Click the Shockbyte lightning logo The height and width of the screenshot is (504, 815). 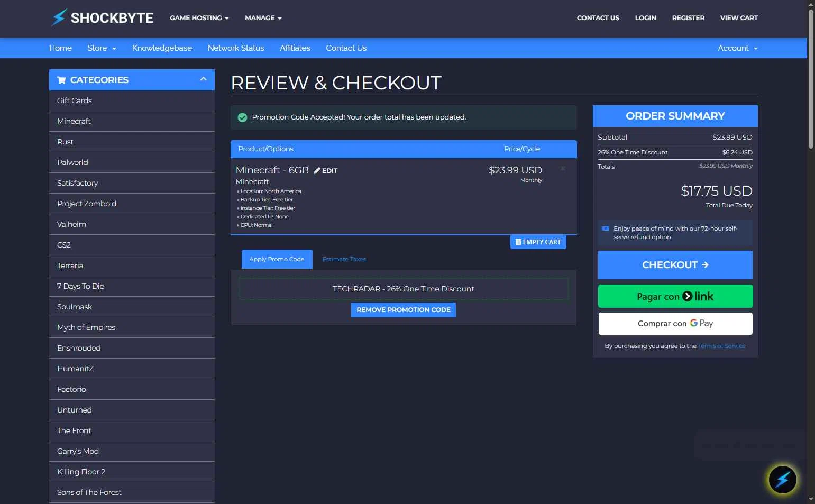click(102, 18)
